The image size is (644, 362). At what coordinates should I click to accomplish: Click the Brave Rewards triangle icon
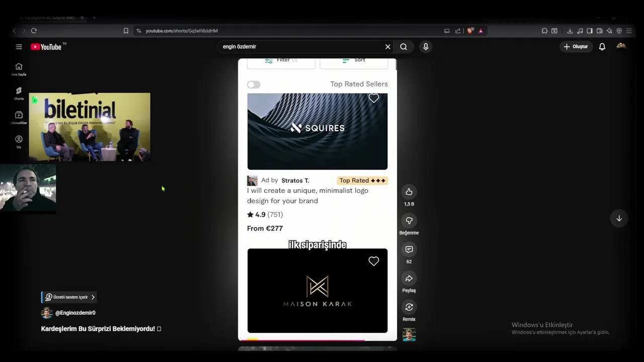480,31
